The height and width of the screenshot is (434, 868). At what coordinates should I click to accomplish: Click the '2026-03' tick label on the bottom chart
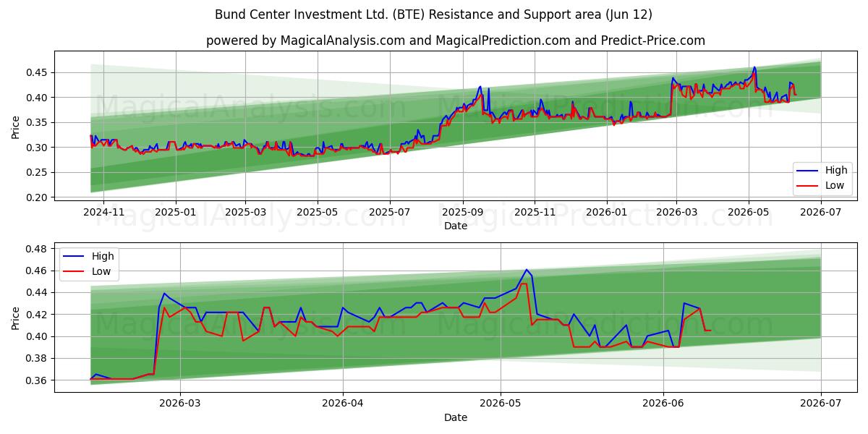tap(179, 404)
